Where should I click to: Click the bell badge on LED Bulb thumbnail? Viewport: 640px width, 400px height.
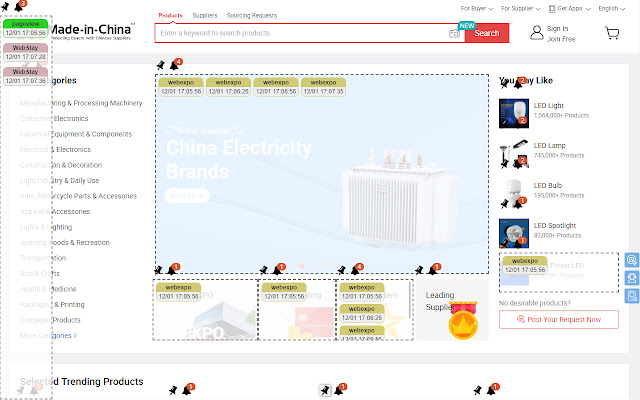coord(520,202)
